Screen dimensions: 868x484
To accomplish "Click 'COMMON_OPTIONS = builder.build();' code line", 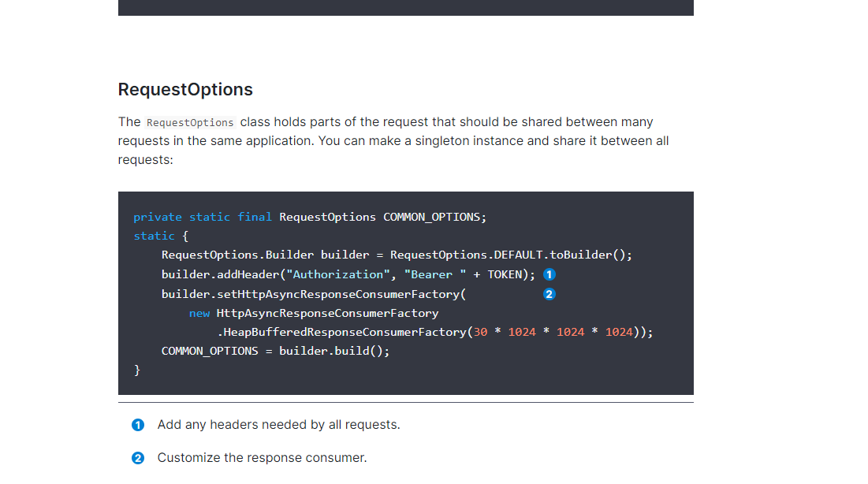I will click(276, 351).
